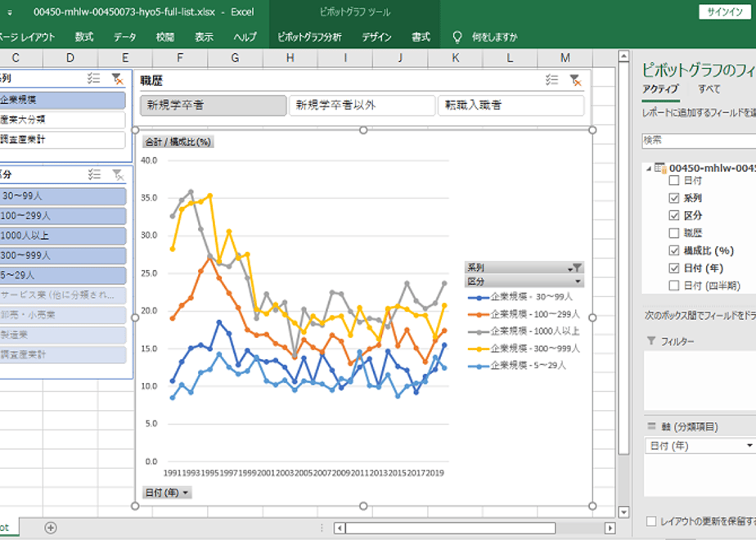Open the 数式 ribbon tab
This screenshot has width=756, height=540.
click(x=84, y=37)
